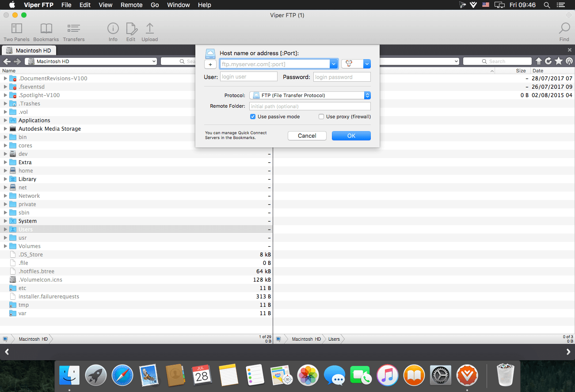The height and width of the screenshot is (392, 575).
Task: Open the View menu
Action: [x=105, y=5]
